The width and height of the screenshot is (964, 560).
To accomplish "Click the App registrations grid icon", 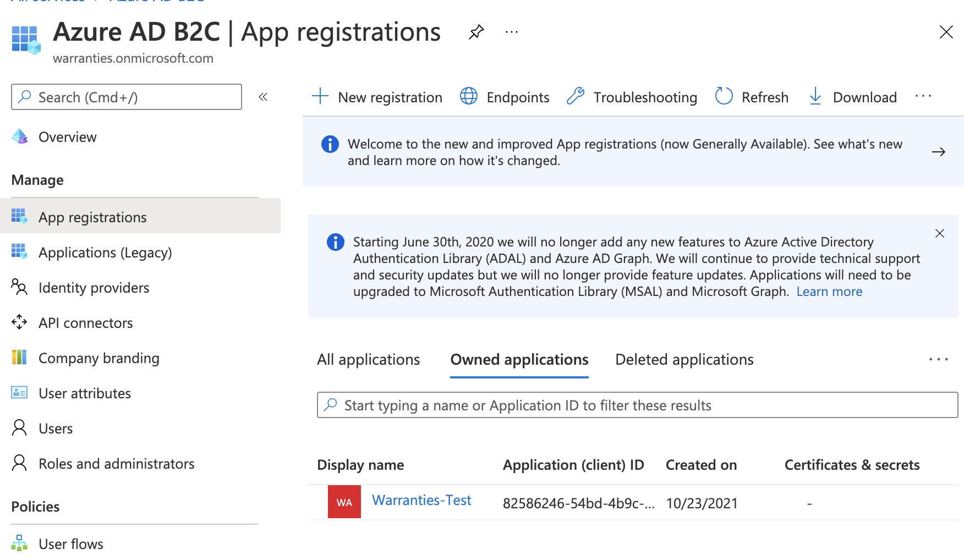I will (x=19, y=216).
